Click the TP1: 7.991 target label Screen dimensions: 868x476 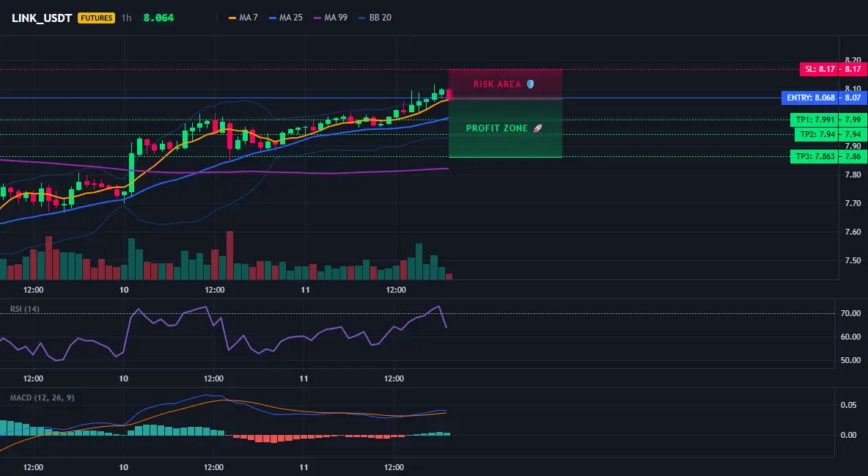coord(814,120)
